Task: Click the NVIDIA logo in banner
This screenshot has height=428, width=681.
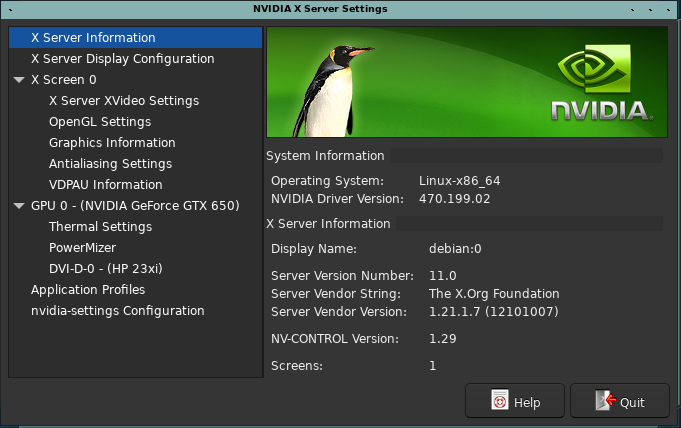Action: click(602, 83)
